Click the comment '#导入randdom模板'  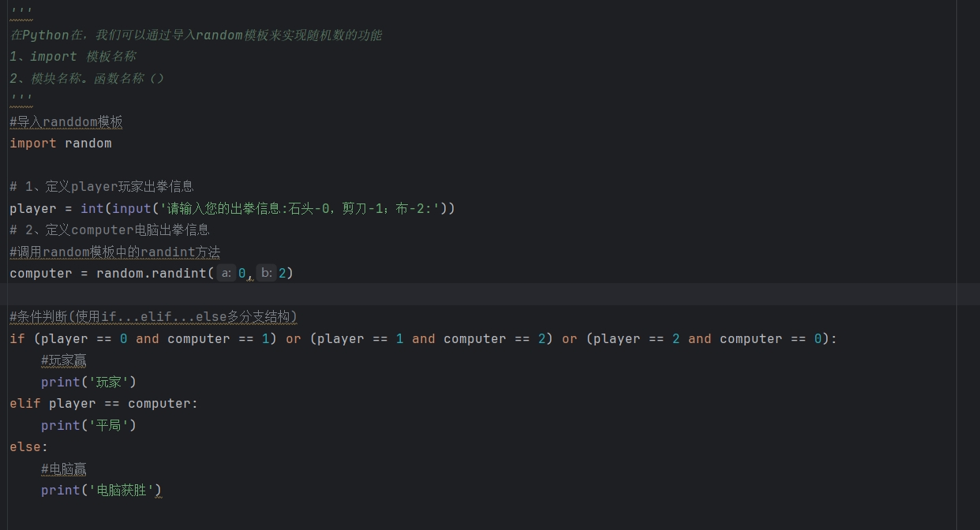pos(66,121)
